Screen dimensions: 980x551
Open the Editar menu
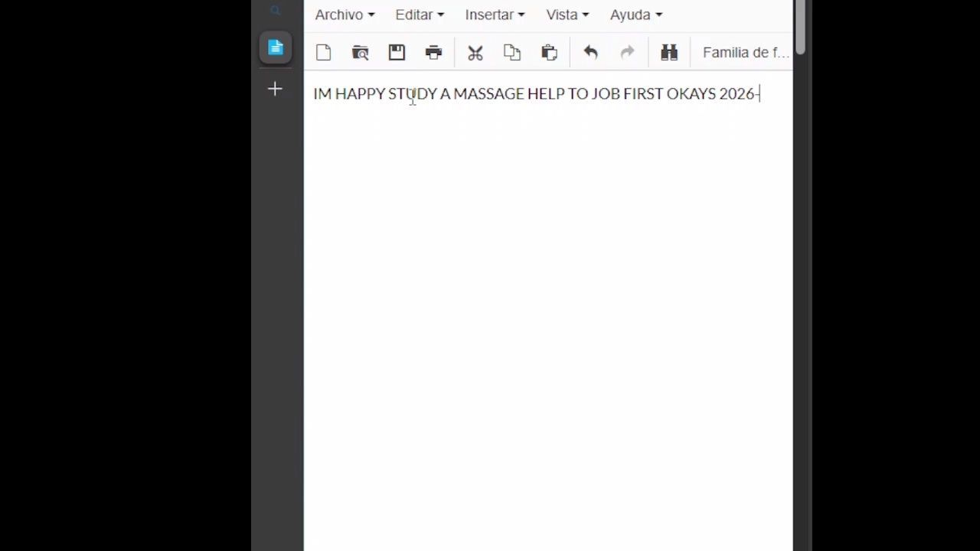coord(419,15)
